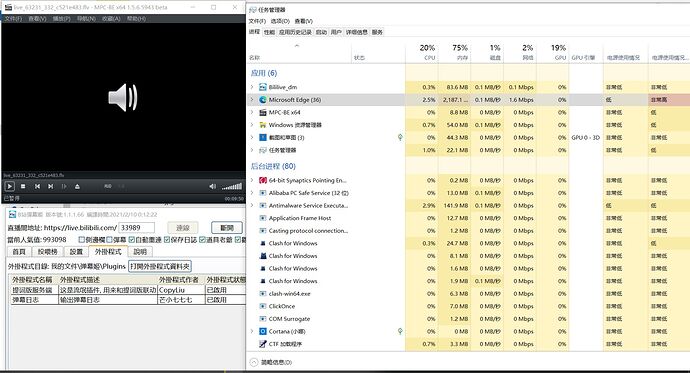Click the Stop button in MPC-BE
Viewport: 690px width, 373px height.
[23, 186]
